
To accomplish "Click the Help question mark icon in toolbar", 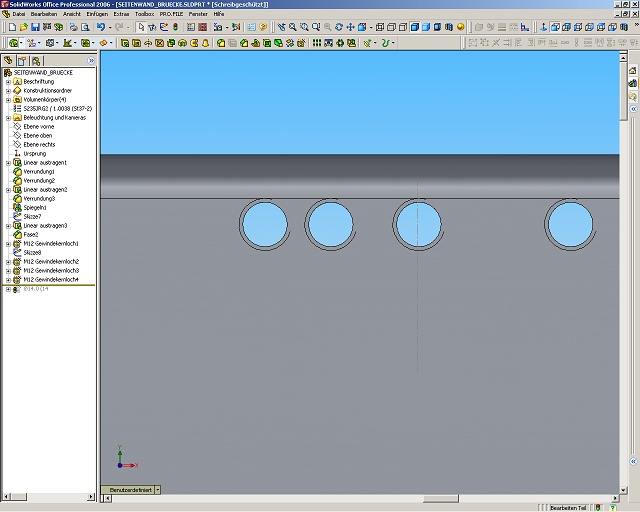I will click(x=263, y=27).
